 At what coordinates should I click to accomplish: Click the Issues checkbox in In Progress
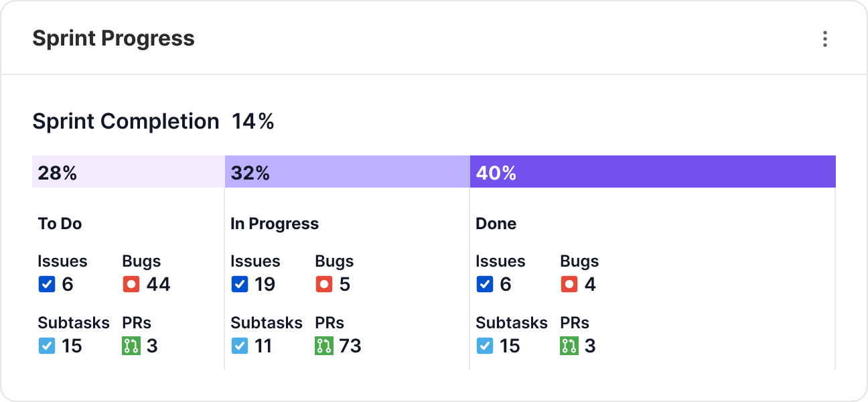click(x=239, y=284)
